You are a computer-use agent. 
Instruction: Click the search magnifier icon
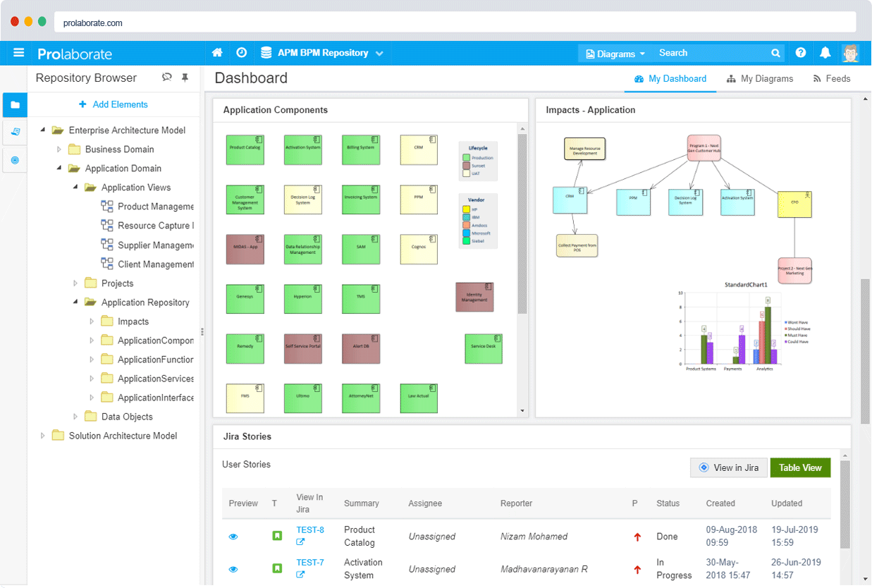tap(775, 53)
